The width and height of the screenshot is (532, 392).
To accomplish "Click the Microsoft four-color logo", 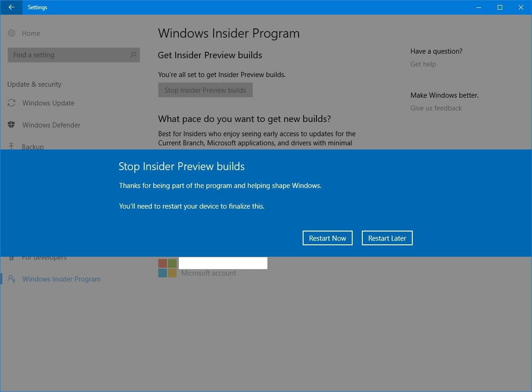I will [167, 268].
